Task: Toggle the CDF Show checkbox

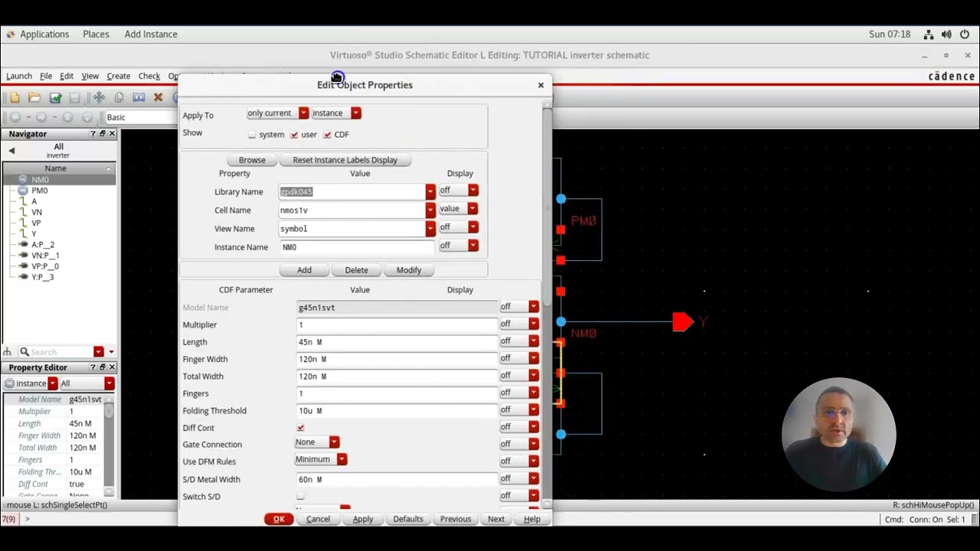Action: pyautogui.click(x=328, y=135)
